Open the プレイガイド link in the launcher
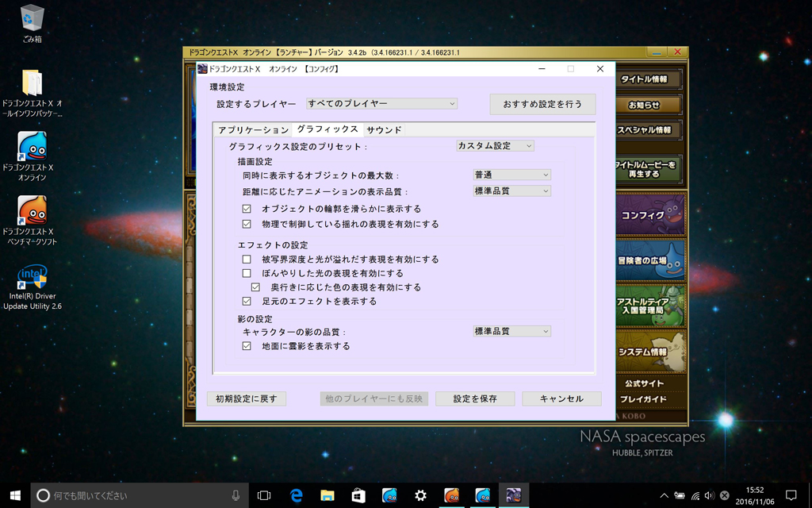This screenshot has height=508, width=812. [644, 399]
